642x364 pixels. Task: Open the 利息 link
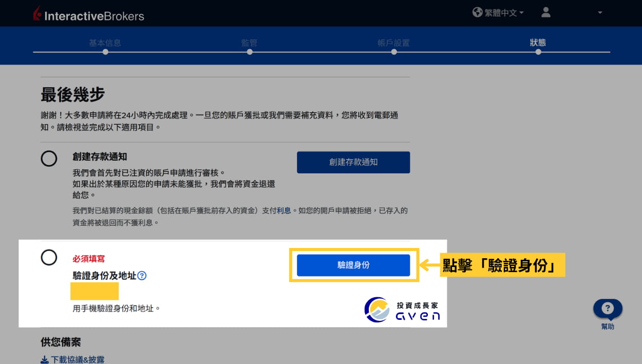click(x=284, y=210)
